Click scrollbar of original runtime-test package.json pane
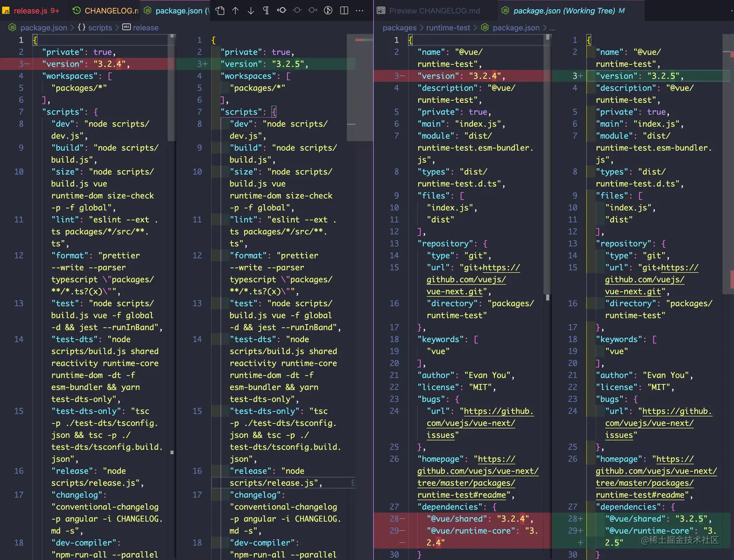Screen dimensions: 734x560 (548, 165)
